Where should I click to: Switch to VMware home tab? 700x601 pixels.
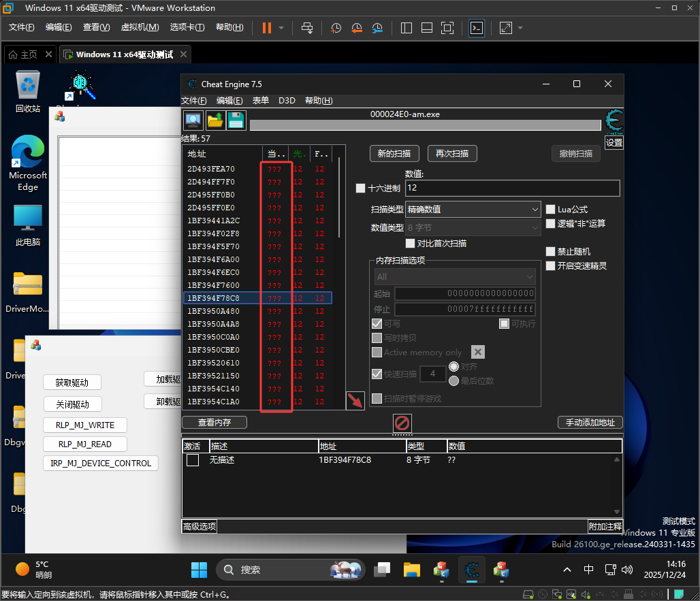click(29, 54)
